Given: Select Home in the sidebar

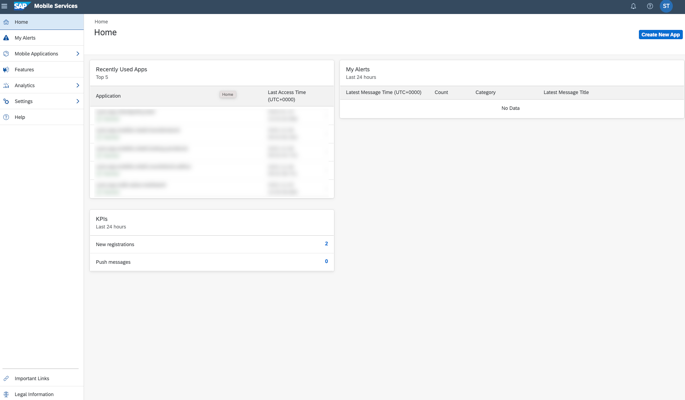Looking at the screenshot, I should [x=42, y=22].
